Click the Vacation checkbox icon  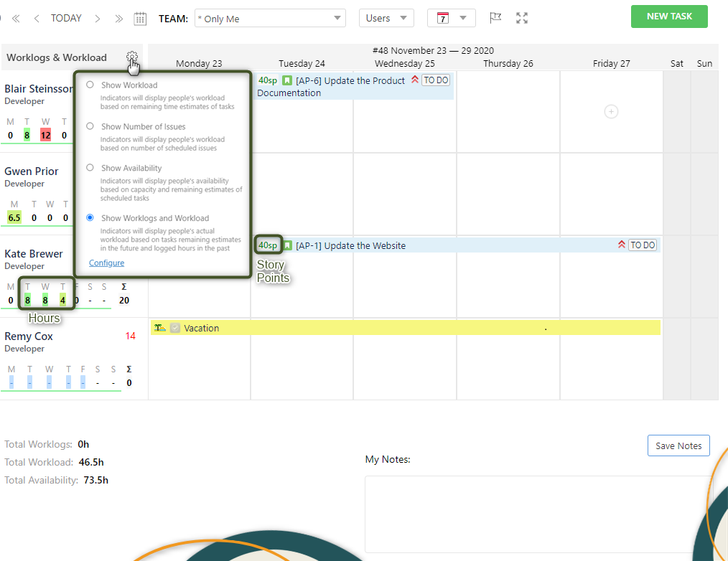(175, 328)
